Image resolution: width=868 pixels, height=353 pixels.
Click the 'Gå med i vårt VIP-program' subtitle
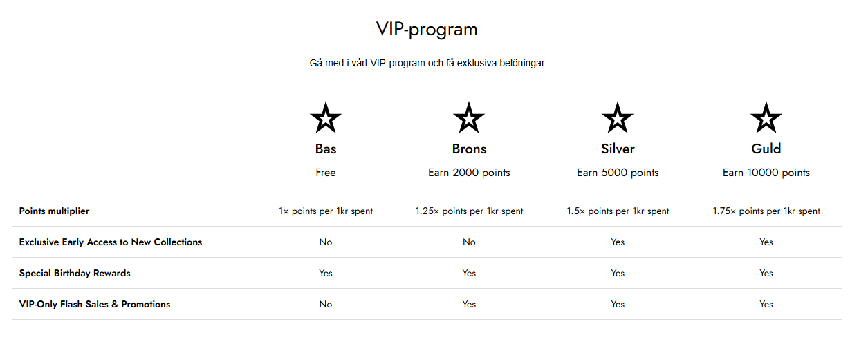[427, 63]
